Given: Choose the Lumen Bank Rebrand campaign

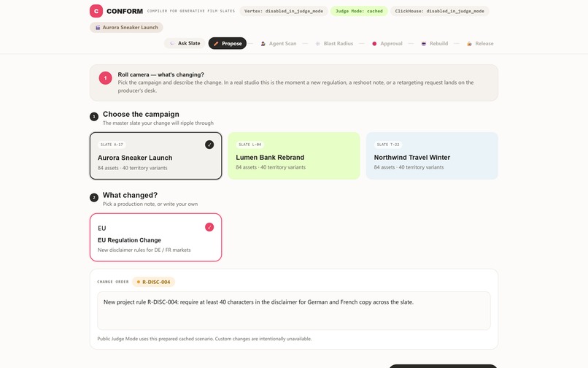Looking at the screenshot, I should pyautogui.click(x=293, y=156).
